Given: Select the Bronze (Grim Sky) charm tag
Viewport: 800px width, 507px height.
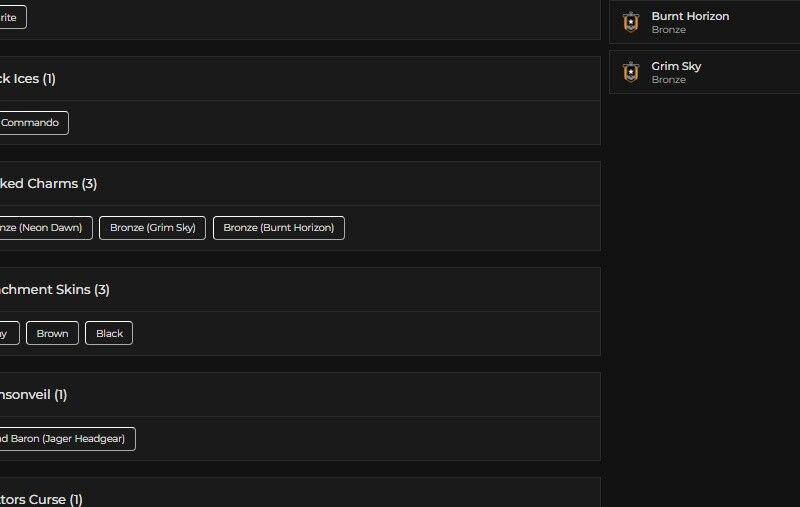Looking at the screenshot, I should [152, 228].
